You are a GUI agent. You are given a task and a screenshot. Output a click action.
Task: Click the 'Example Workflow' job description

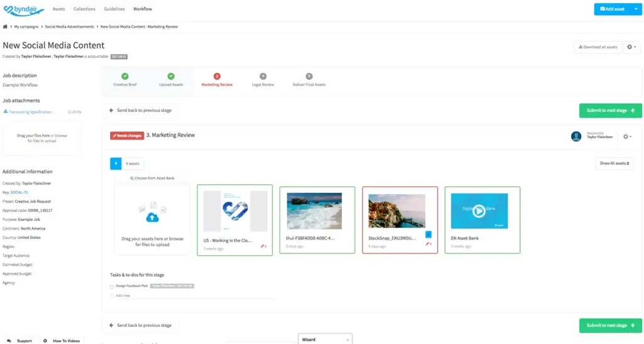tap(20, 85)
